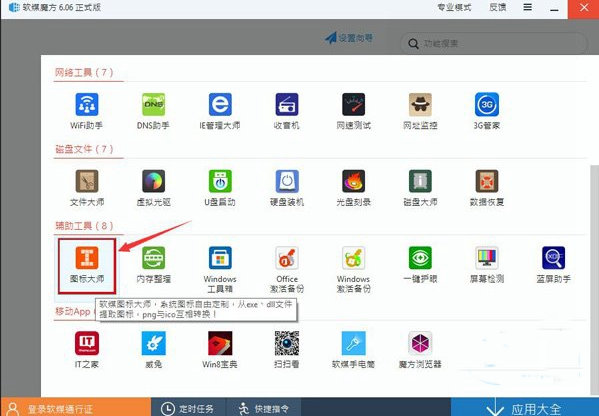Click the 磁盘文件 (7) category heading
Viewport: 599px width, 416px height.
(x=84, y=149)
